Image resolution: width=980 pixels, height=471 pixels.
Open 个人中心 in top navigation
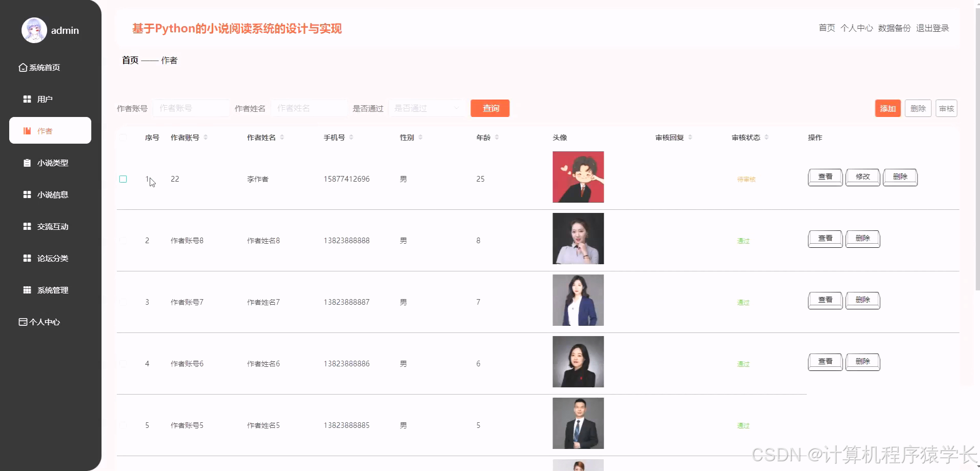[x=856, y=28]
